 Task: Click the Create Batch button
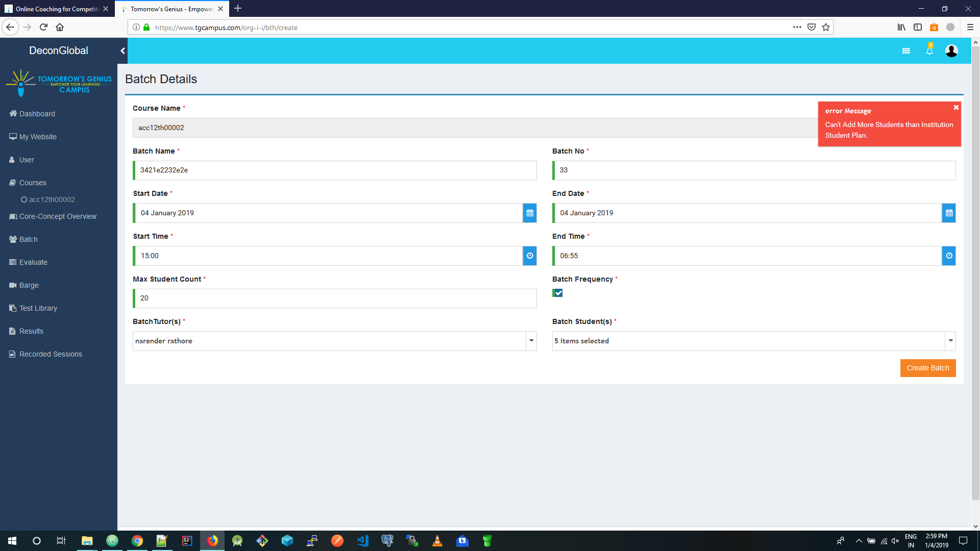(927, 368)
